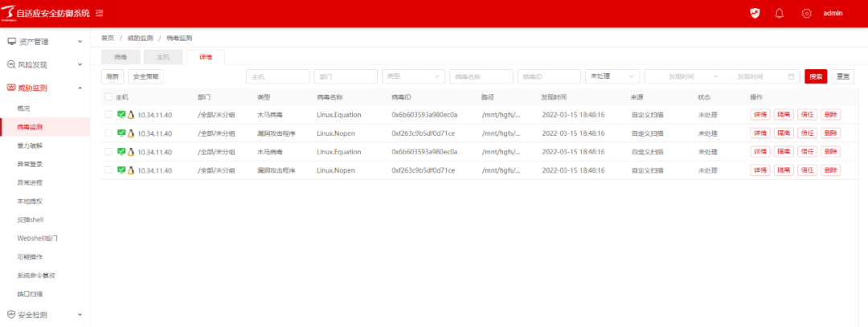Collapse the 威胁监测 sidebar section

pos(80,88)
